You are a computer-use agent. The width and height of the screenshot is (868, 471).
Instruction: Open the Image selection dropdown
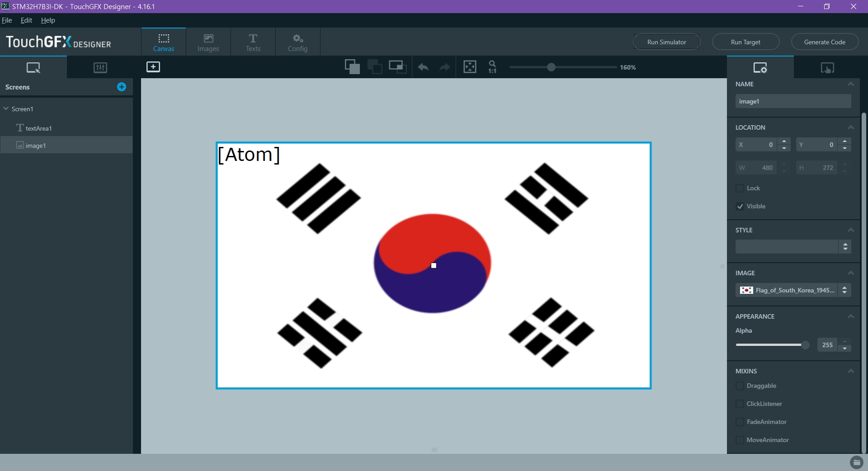844,290
